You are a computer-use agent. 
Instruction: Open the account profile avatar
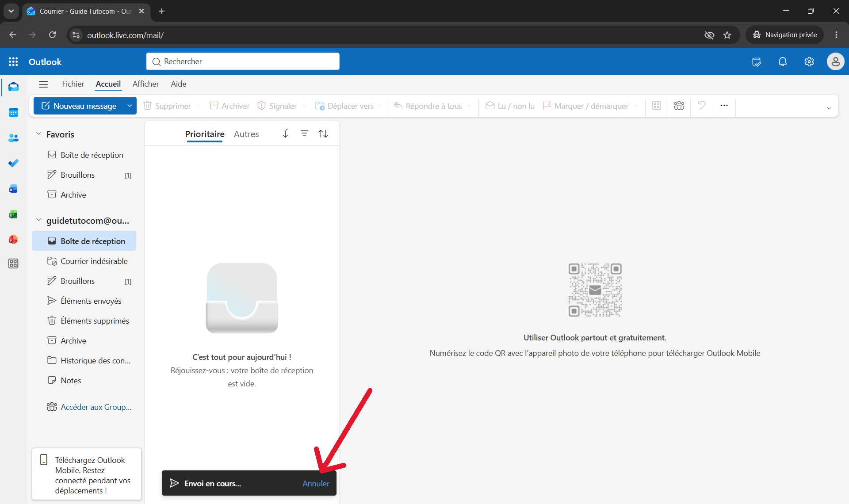point(835,61)
